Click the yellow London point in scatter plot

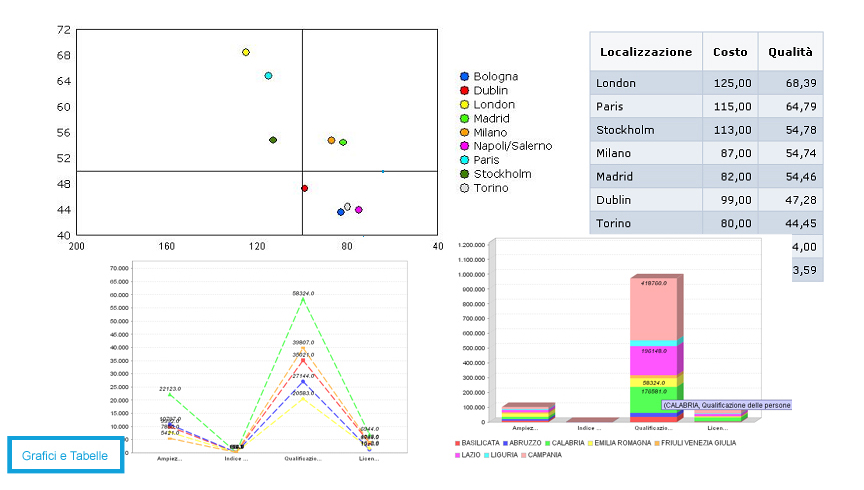click(x=246, y=52)
